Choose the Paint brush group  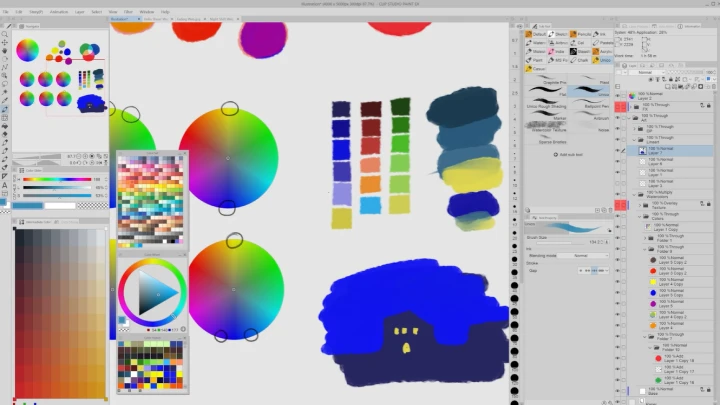536,60
